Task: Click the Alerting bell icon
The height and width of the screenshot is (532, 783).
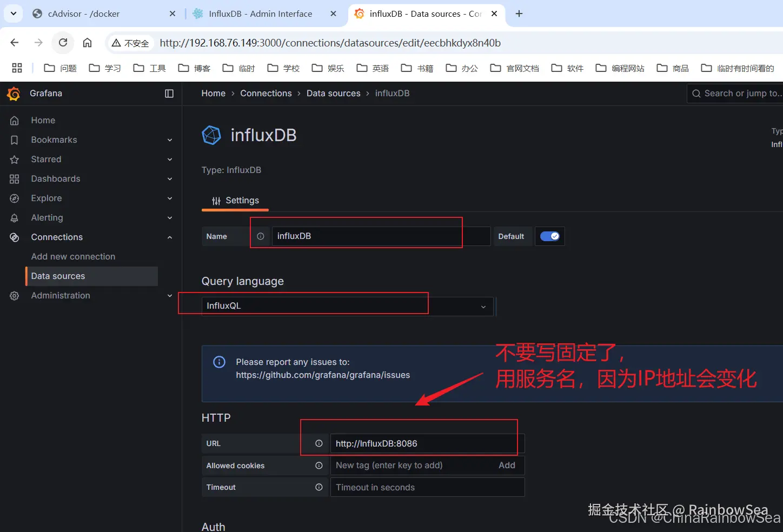Action: coord(15,218)
